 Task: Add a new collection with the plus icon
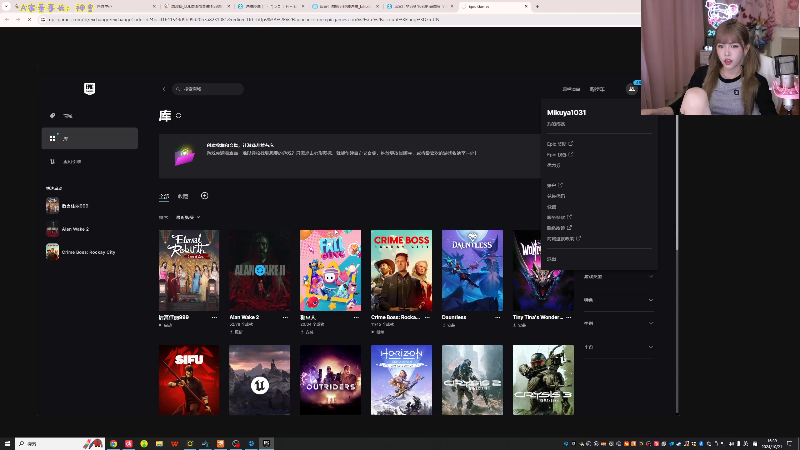(x=205, y=196)
